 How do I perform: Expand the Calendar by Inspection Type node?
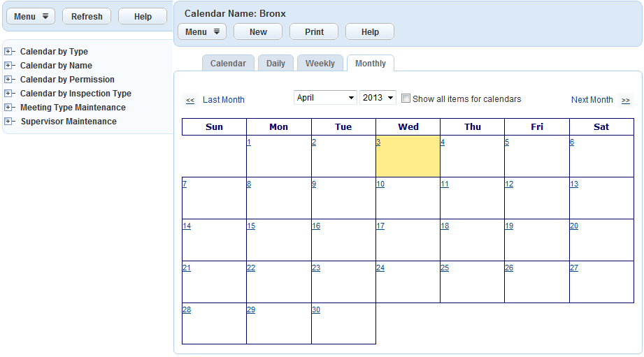tap(8, 94)
